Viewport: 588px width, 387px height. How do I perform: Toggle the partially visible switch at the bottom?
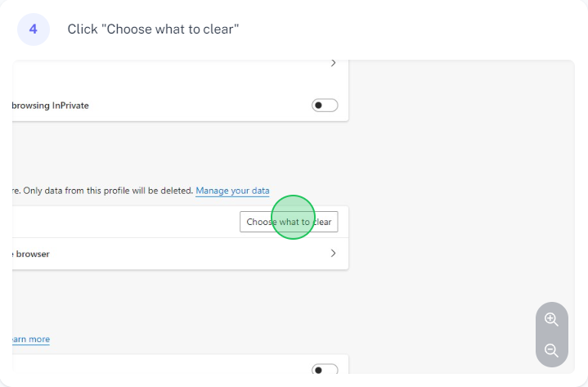point(325,369)
